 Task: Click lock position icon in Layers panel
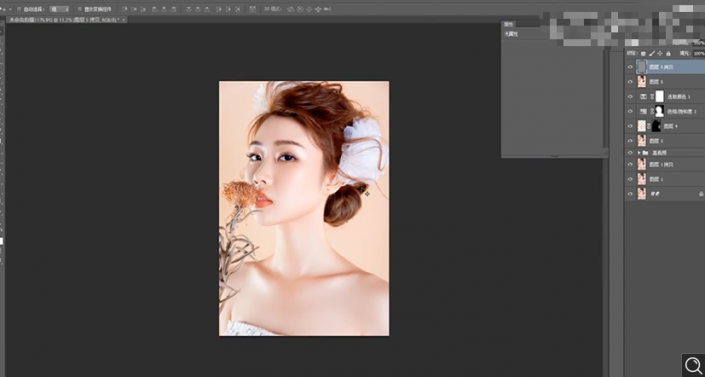click(660, 53)
